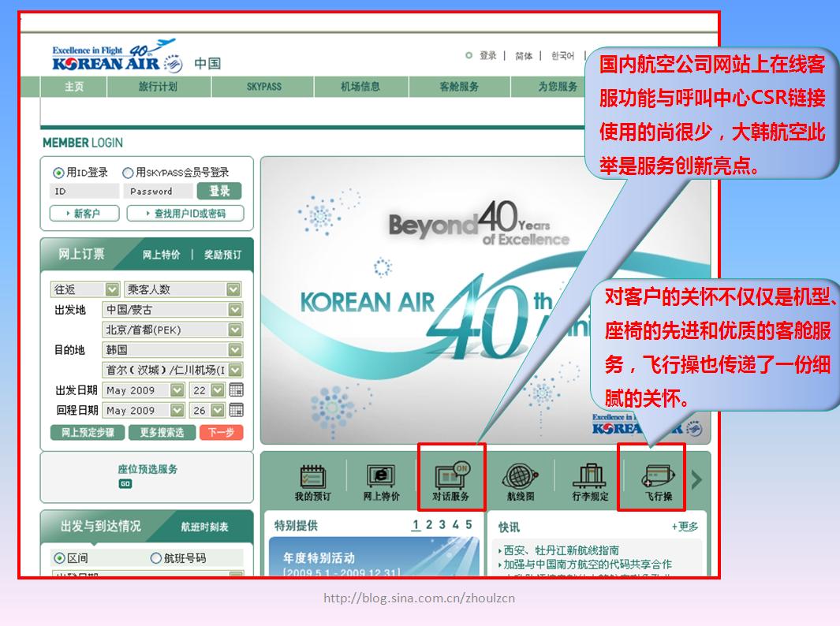Screen dimensions: 840x626
Task: Click the 新客户 button
Action: pyautogui.click(x=84, y=213)
